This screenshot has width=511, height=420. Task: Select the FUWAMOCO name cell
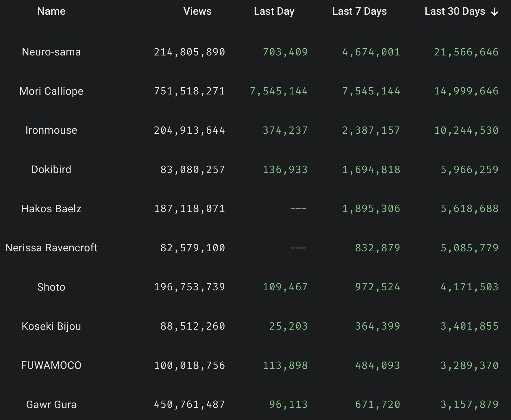coord(51,365)
